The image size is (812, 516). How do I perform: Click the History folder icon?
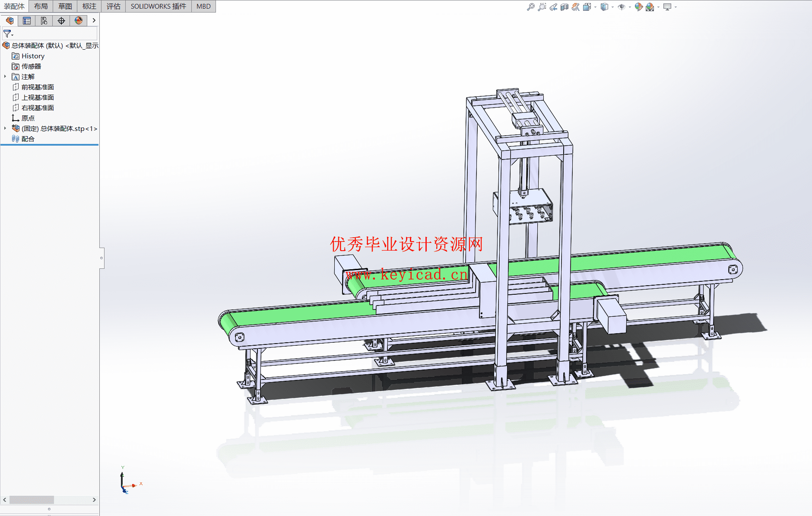point(16,56)
